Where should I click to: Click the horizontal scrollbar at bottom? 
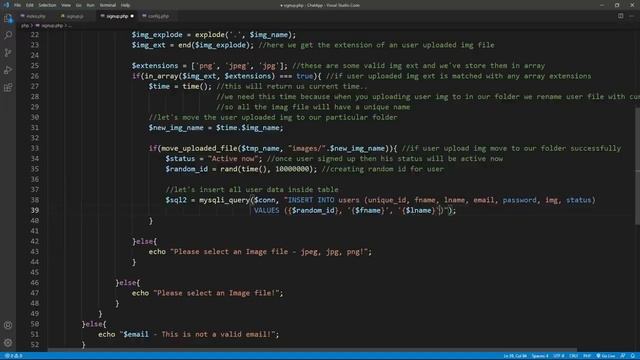pos(312,350)
